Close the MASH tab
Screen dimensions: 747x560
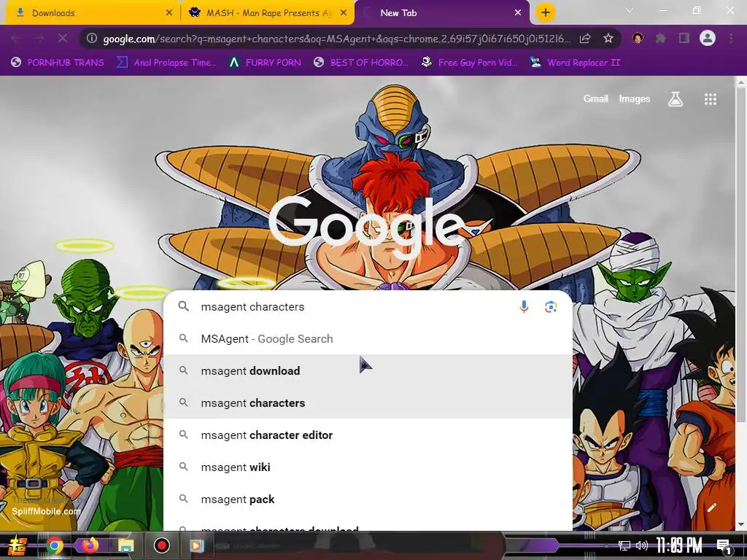[x=344, y=13]
